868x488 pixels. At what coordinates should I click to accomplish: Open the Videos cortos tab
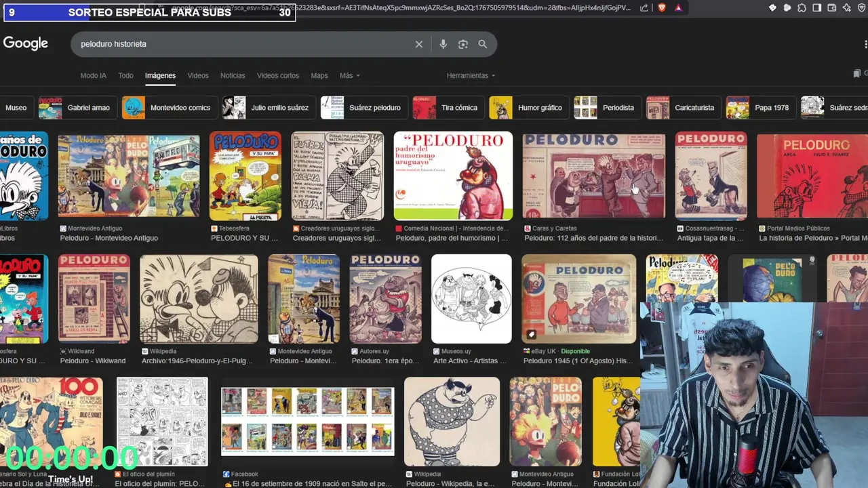(x=278, y=75)
